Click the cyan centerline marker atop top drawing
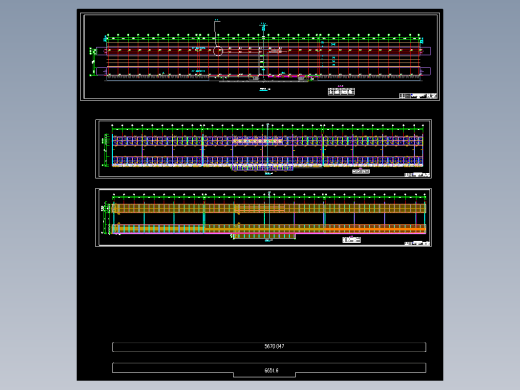The image size is (520, 390). point(263,27)
